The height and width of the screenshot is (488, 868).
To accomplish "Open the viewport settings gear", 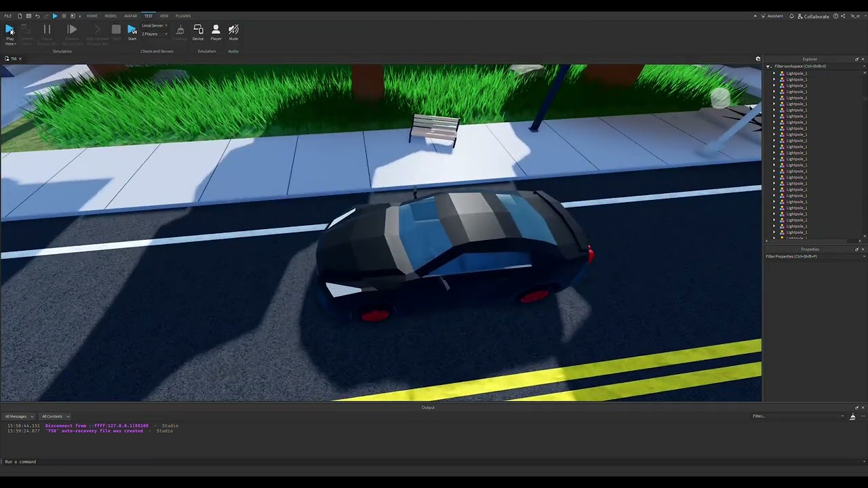I will point(758,59).
